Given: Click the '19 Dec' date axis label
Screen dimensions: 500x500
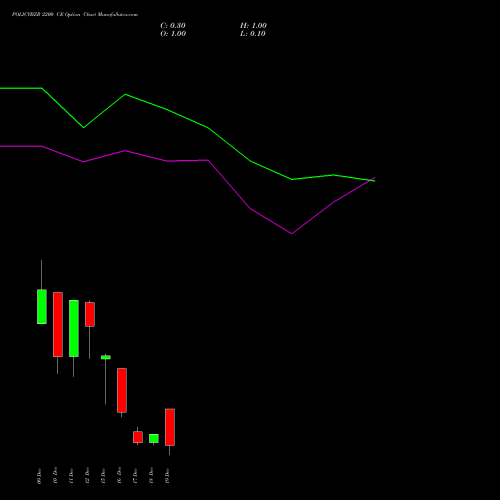Looking at the screenshot, I should (167, 476).
